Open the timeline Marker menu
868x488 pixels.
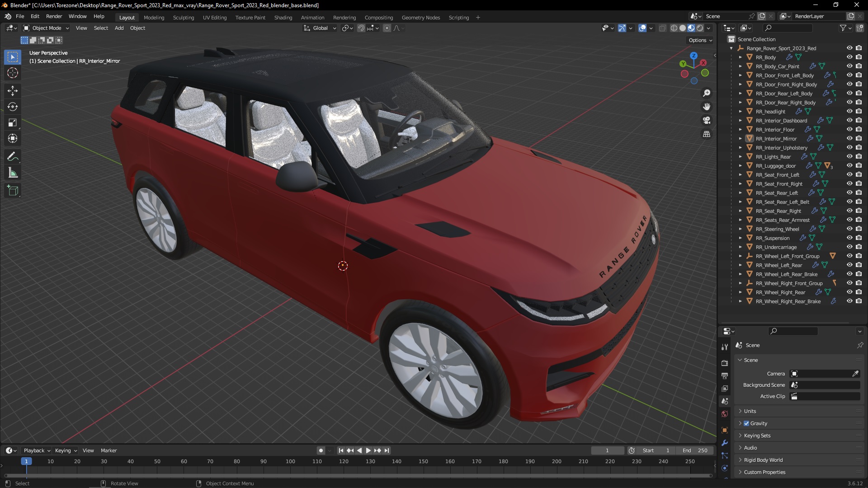click(108, 450)
